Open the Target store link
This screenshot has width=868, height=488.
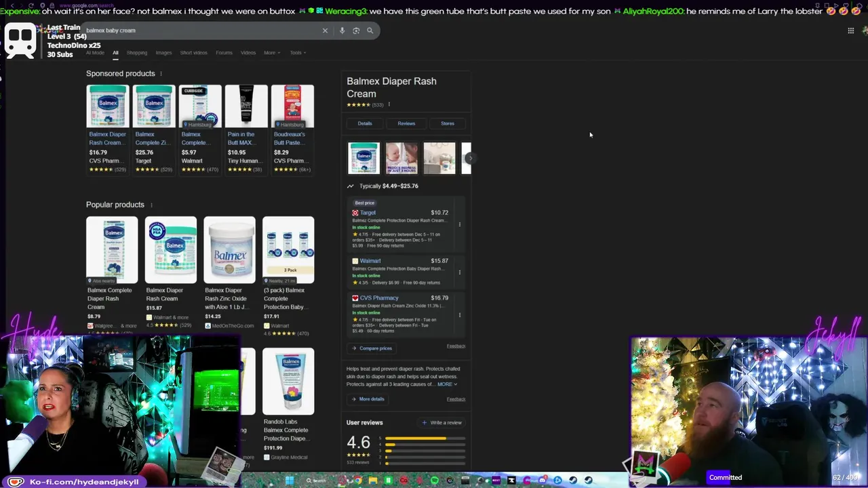click(368, 213)
